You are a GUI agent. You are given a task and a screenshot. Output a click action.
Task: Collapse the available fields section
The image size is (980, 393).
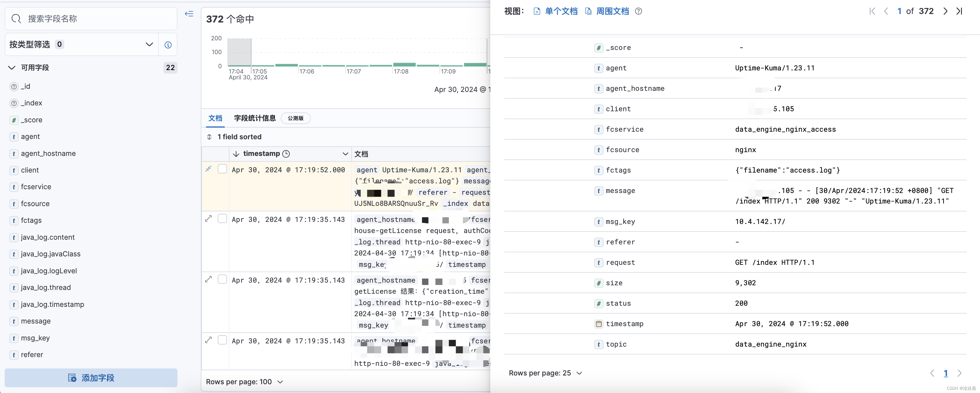[x=12, y=68]
